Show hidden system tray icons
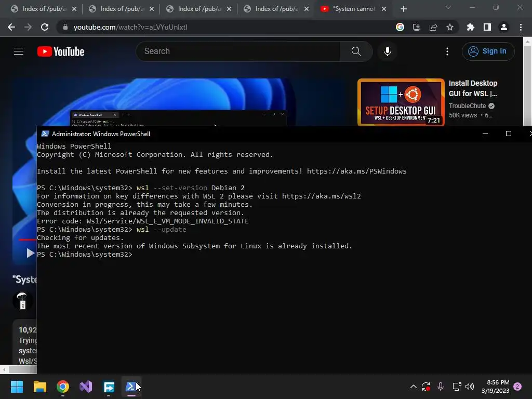This screenshot has width=532, height=399. point(413,387)
